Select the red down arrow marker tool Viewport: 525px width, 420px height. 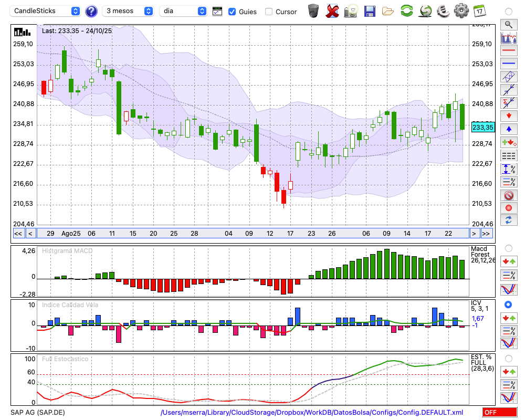coord(508,115)
